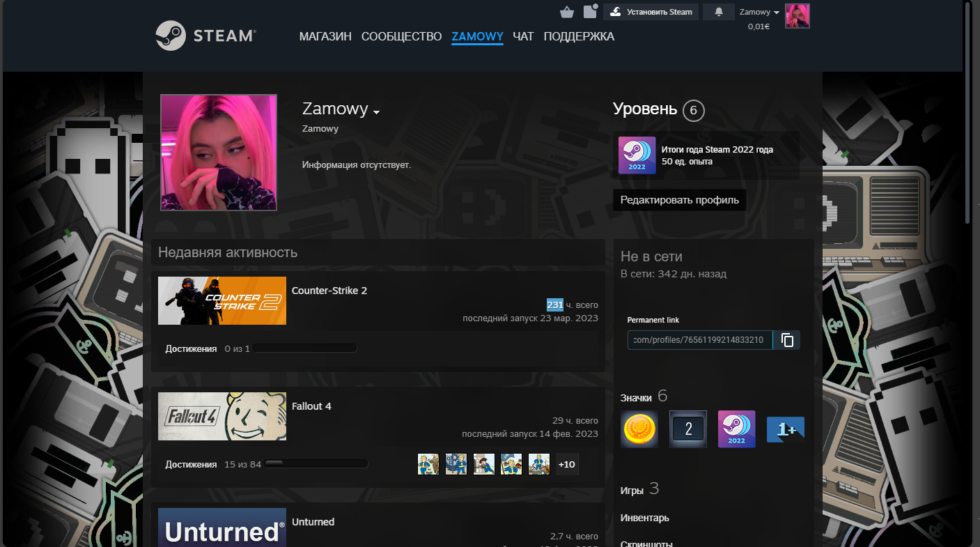Open the Инвентарь link
The image size is (980, 547).
click(x=645, y=518)
